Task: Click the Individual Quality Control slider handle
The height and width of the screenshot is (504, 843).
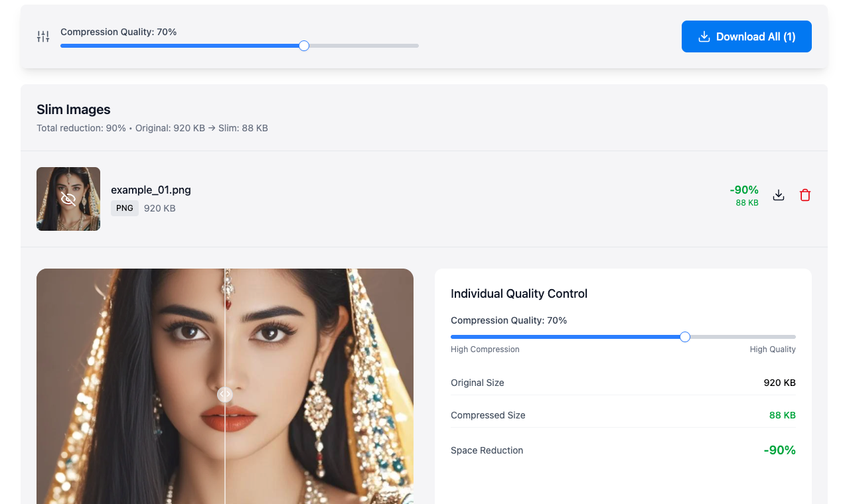Action: (x=685, y=337)
